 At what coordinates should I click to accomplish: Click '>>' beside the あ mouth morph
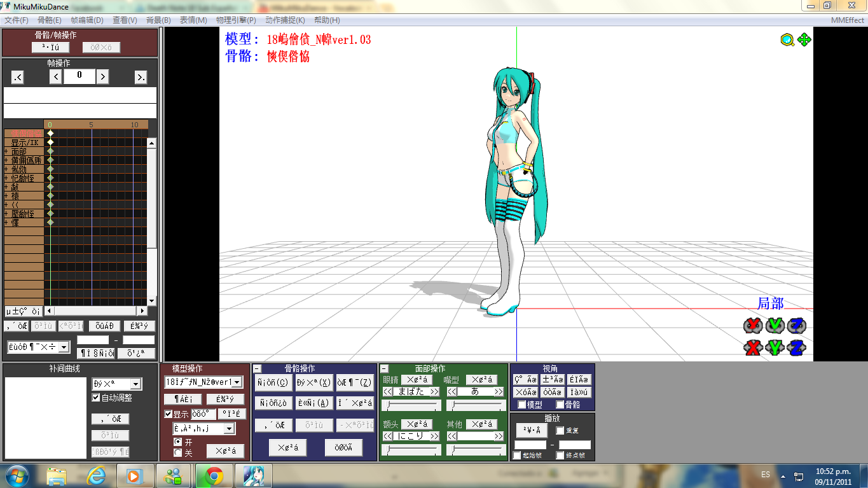coord(498,392)
